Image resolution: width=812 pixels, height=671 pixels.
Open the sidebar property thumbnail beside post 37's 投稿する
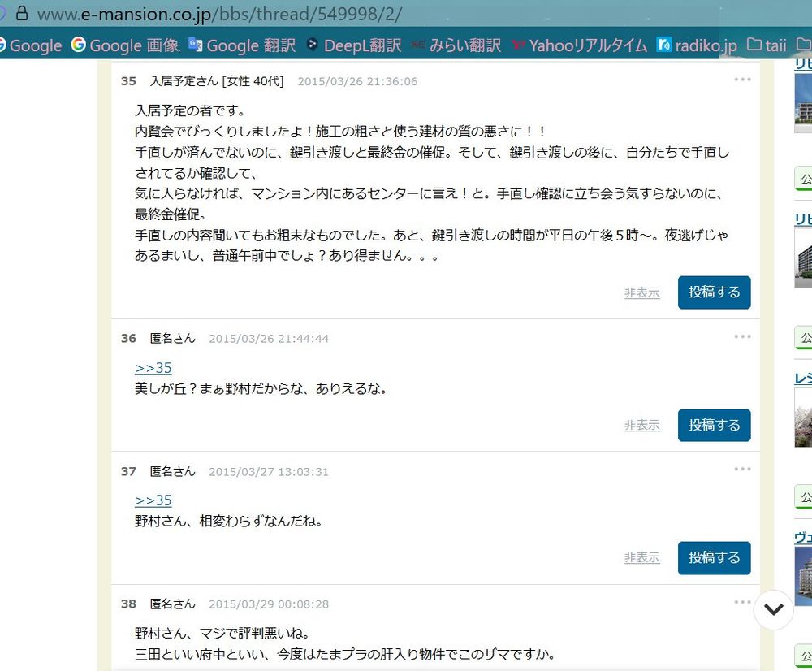pyautogui.click(x=803, y=576)
